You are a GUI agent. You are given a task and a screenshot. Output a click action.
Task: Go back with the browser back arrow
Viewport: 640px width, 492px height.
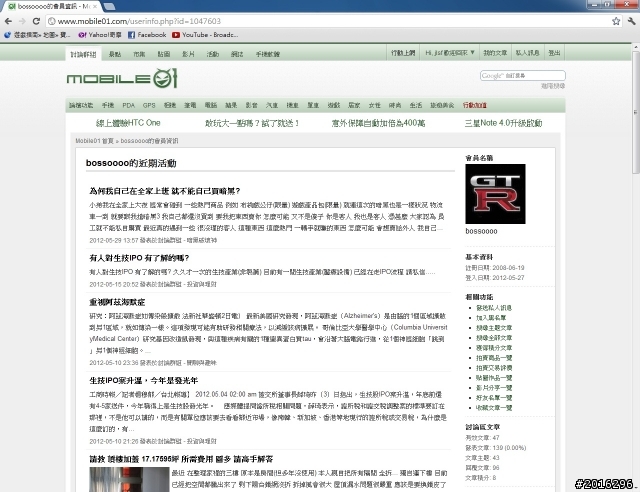click(8, 21)
